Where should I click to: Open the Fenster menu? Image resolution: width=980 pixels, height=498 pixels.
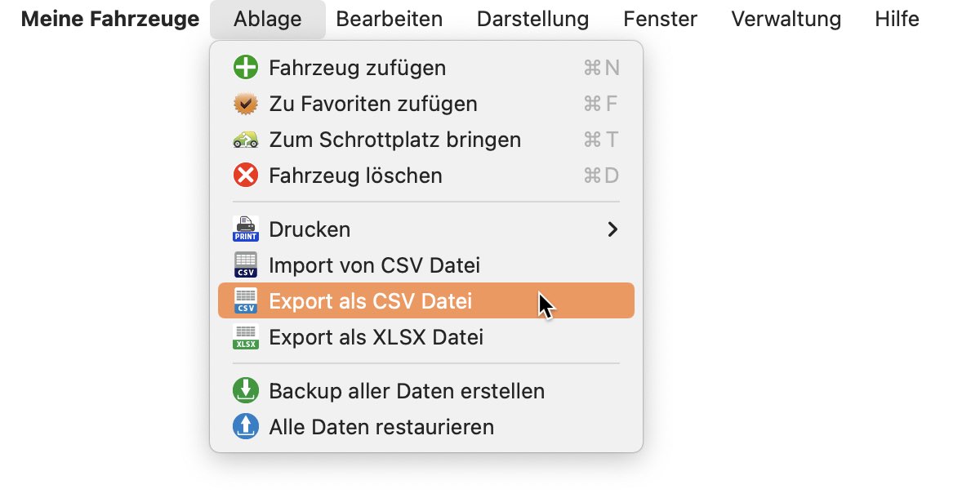pos(660,19)
